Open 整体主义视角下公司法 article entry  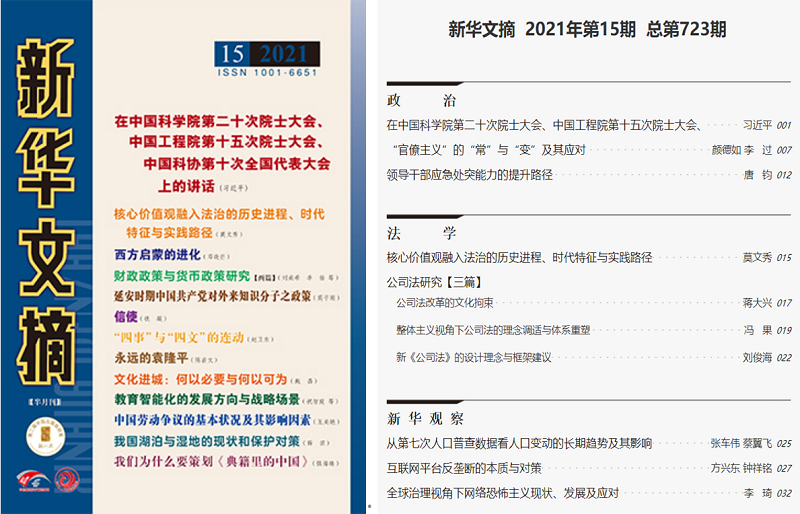coord(493,330)
